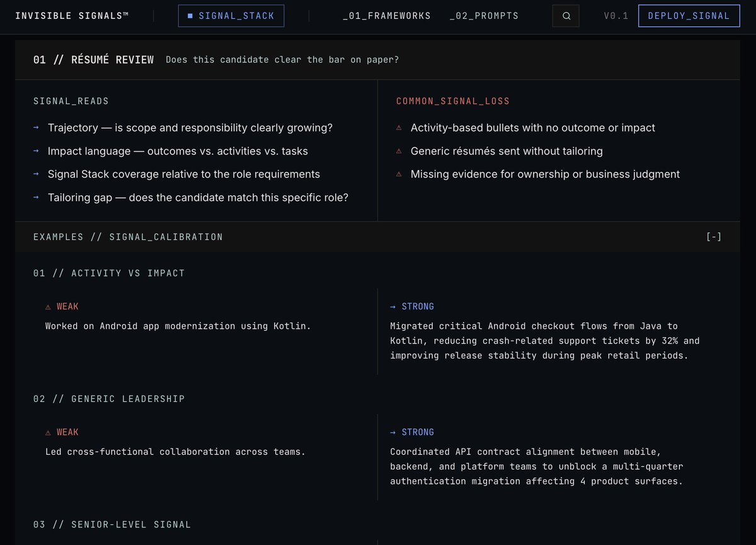Viewport: 756px width, 545px height.
Task: Click the '01 // ACTIVITY VS IMPACT' heading
Action: point(109,273)
